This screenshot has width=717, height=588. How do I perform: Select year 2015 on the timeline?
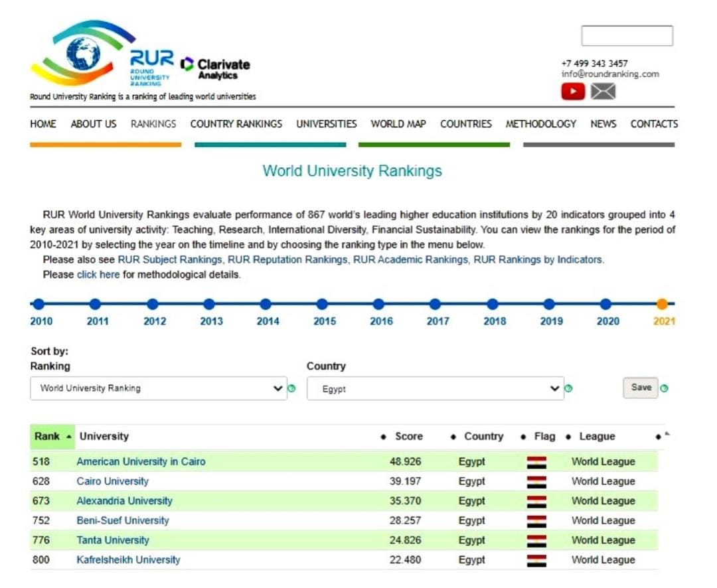[x=322, y=305]
